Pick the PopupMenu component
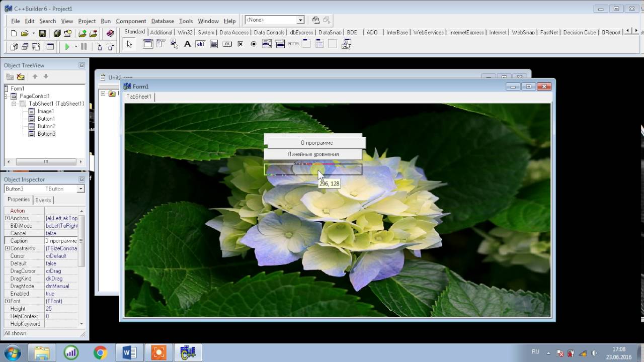 (174, 44)
